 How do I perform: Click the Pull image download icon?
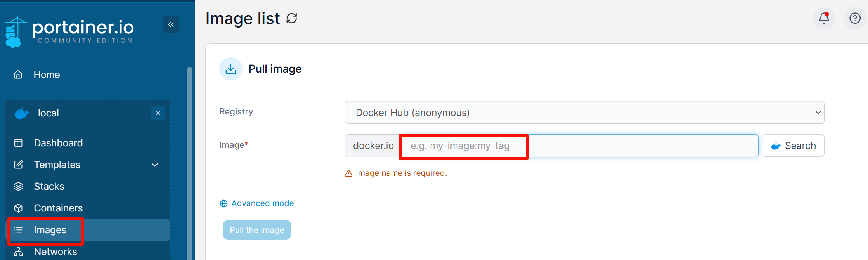[x=231, y=69]
